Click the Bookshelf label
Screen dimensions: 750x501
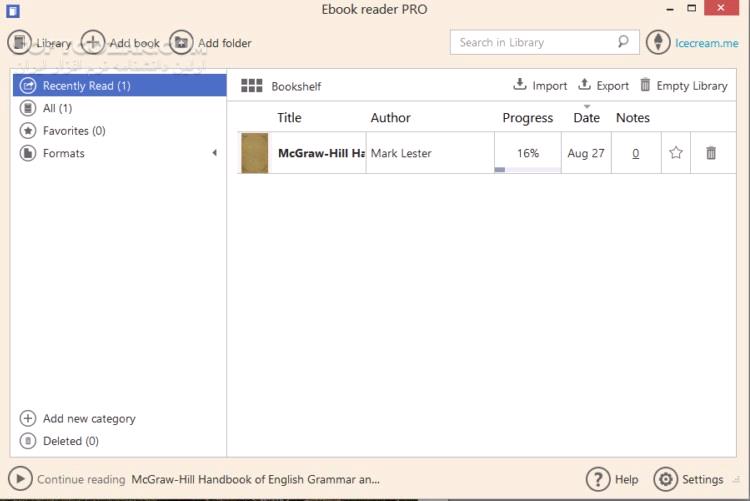296,86
